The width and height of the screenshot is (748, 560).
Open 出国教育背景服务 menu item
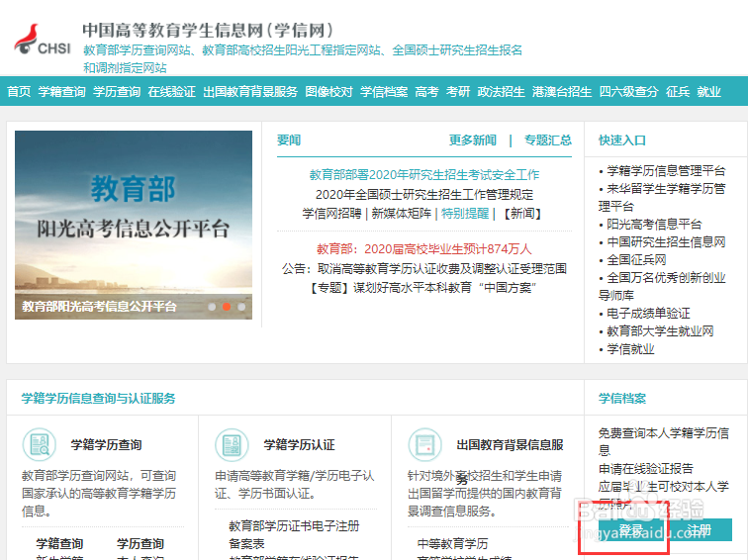coord(250,92)
